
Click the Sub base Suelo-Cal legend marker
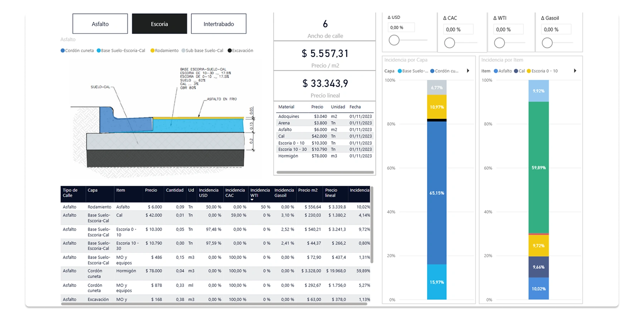[184, 51]
